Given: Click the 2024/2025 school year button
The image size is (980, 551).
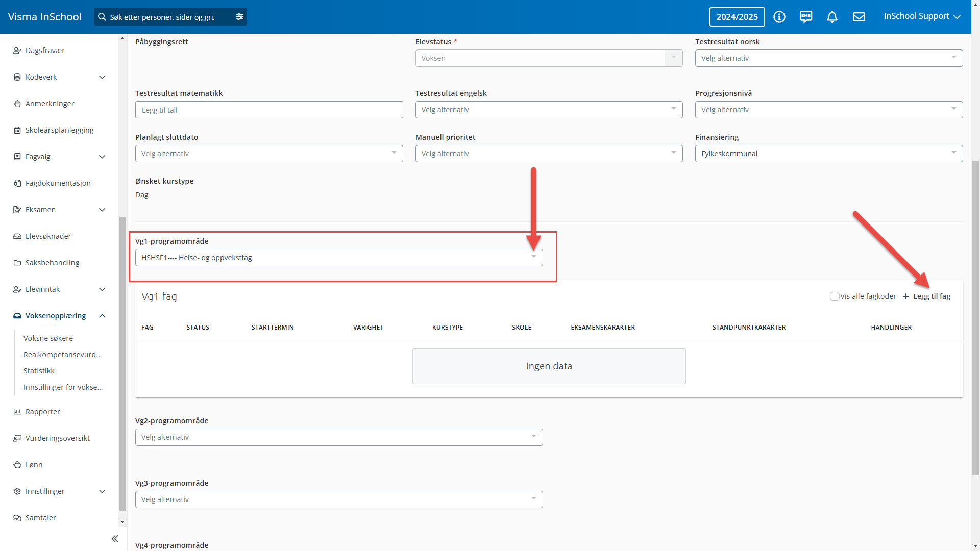Looking at the screenshot, I should [x=737, y=17].
